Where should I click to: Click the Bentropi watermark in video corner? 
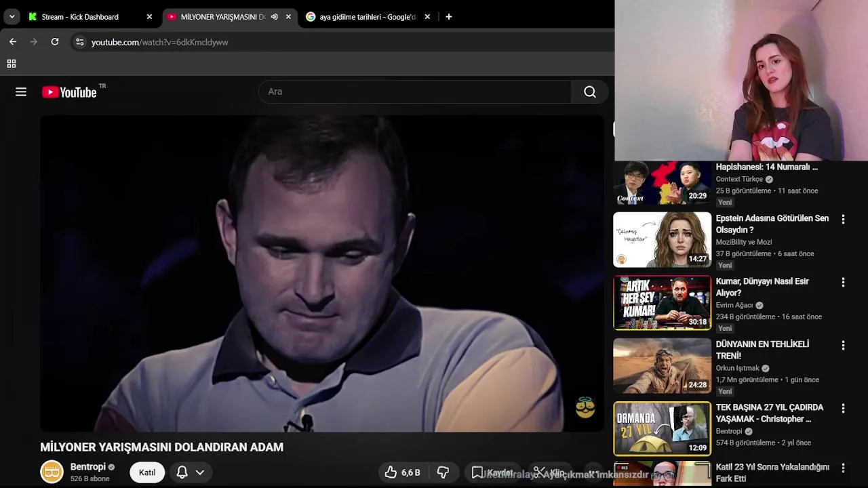tap(585, 407)
